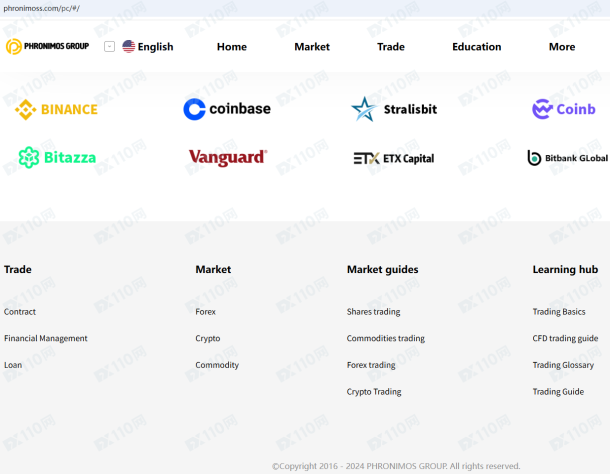Select the Stralisbit star logo

364,109
